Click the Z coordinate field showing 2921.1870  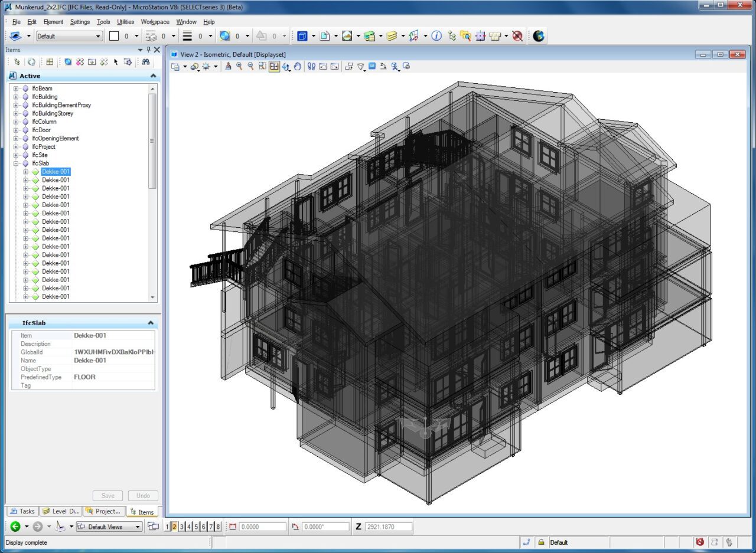pos(388,526)
